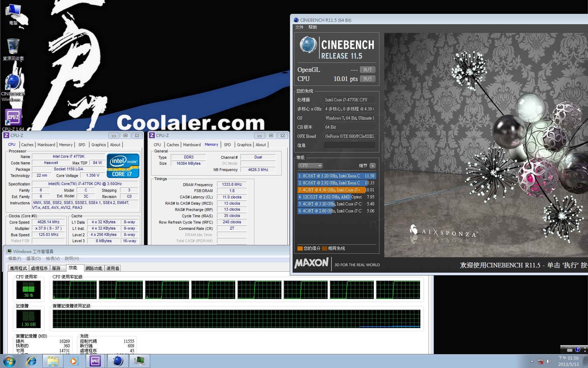Run the OpenGL benchmark
This screenshot has width=588, height=368.
pos(367,70)
